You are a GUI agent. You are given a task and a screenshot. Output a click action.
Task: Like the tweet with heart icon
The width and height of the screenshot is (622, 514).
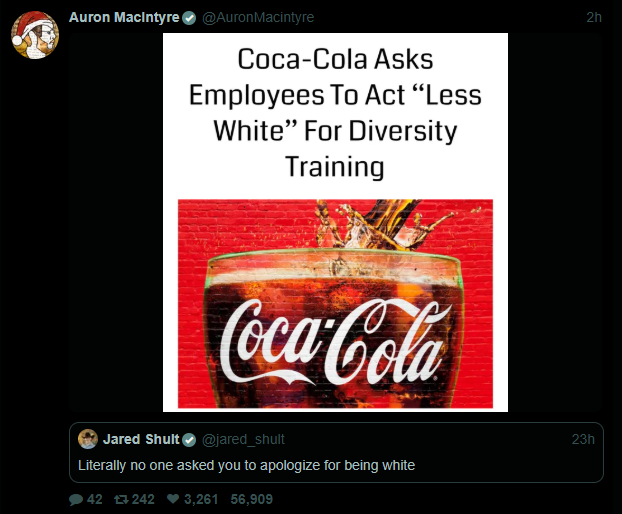tap(173, 499)
